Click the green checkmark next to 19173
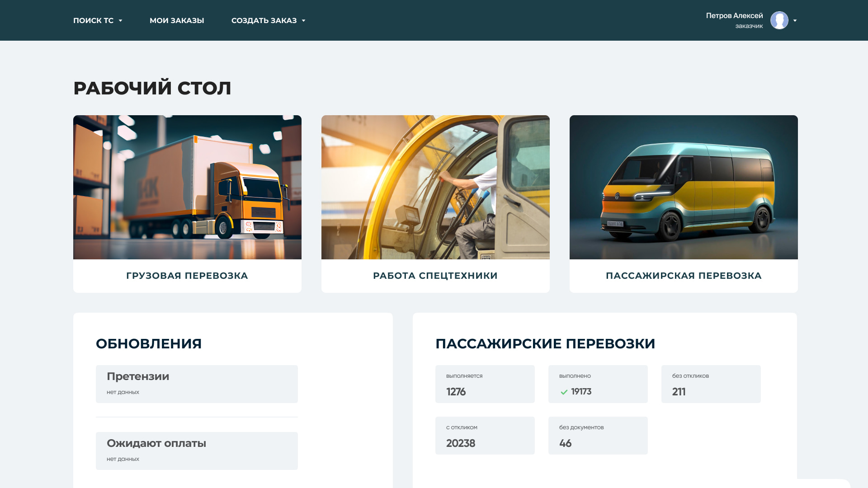Image resolution: width=868 pixels, height=488 pixels. coord(564,392)
